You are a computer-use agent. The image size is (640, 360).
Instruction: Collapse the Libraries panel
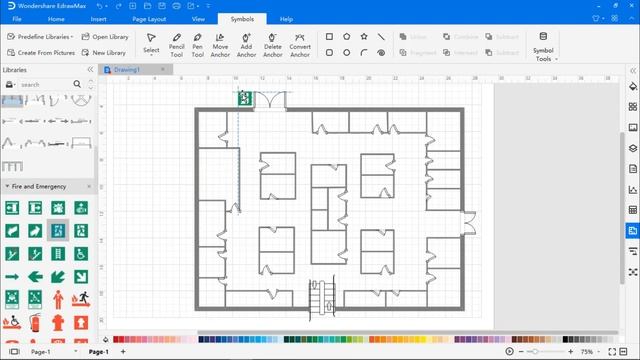pyautogui.click(x=90, y=70)
